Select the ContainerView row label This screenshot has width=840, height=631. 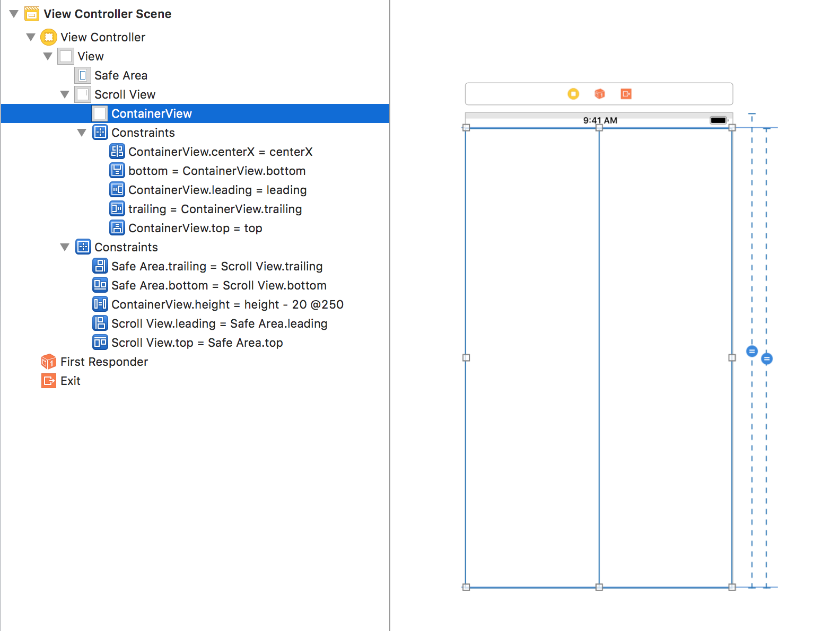(x=152, y=113)
